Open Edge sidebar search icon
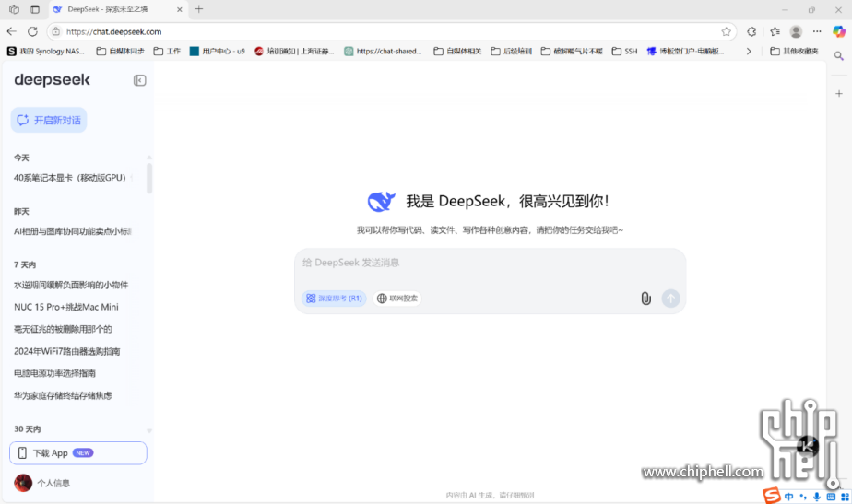852x504 pixels. [x=839, y=56]
